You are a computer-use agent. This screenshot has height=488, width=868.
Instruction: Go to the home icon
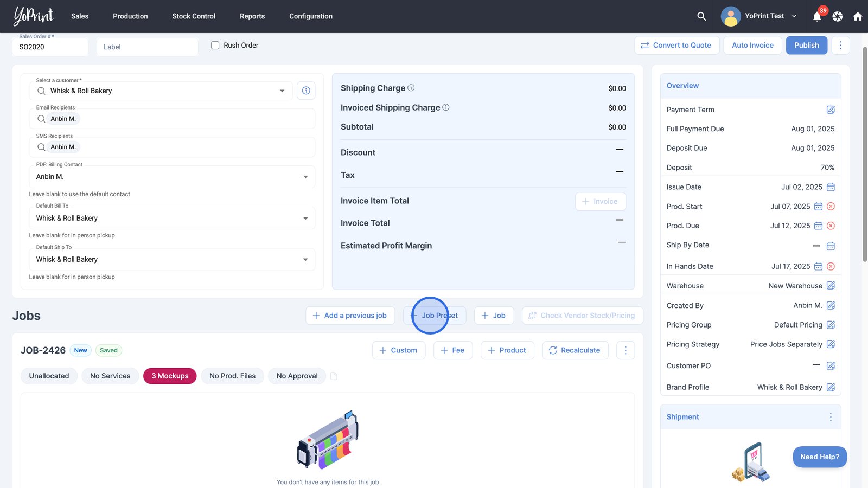858,16
